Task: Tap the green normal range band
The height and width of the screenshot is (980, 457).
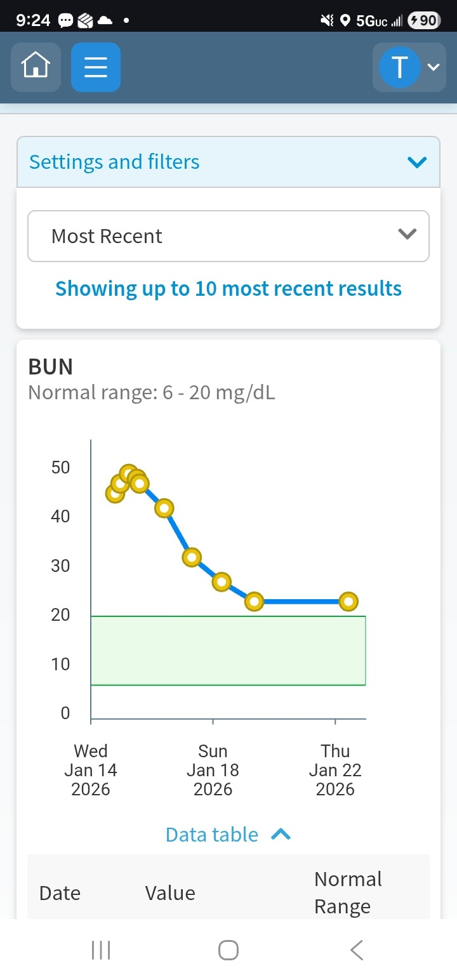Action: (228, 651)
